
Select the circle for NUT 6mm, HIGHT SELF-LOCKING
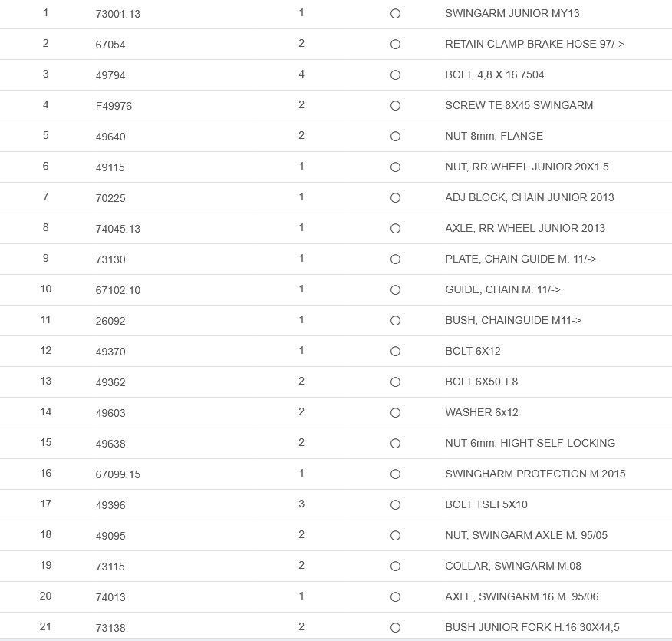(x=395, y=444)
